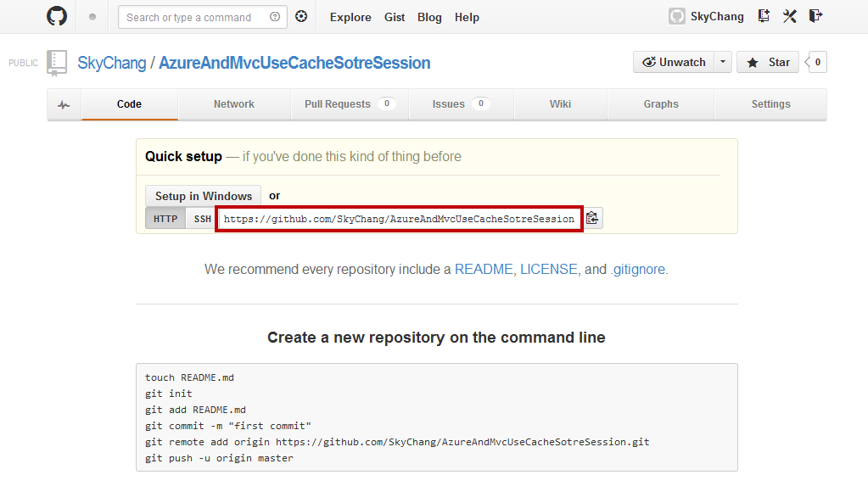
Task: Click 'Create a new repository' heading
Action: [x=436, y=338]
